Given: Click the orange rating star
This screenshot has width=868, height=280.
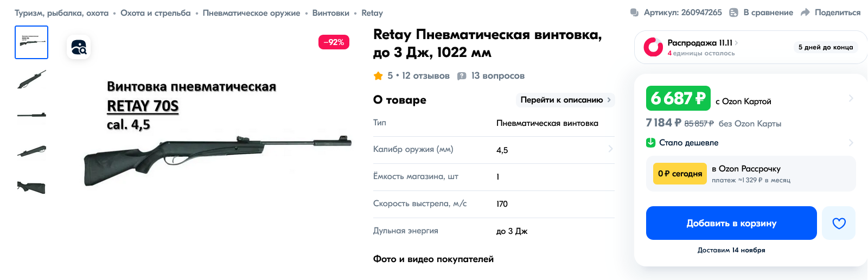Looking at the screenshot, I should point(378,76).
